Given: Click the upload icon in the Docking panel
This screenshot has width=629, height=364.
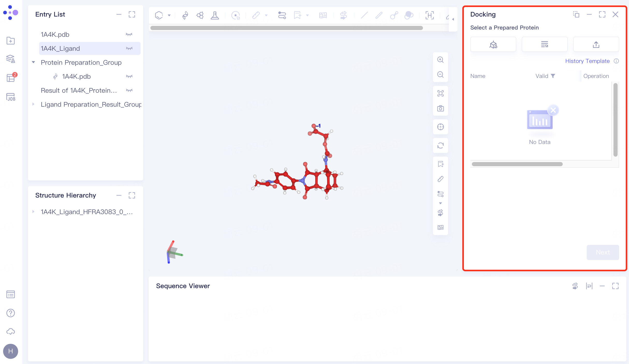Looking at the screenshot, I should [596, 44].
